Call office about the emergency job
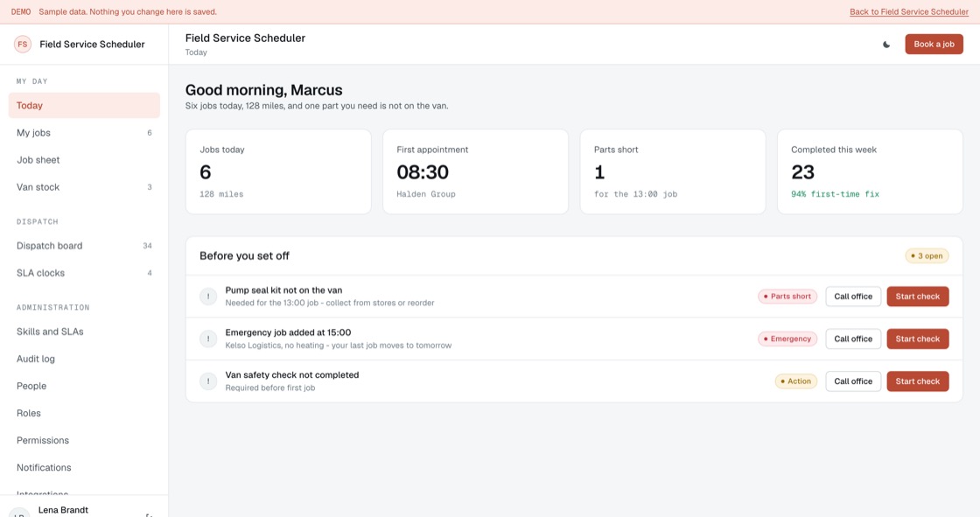Screen dimensions: 980x517 pyautogui.click(x=853, y=339)
